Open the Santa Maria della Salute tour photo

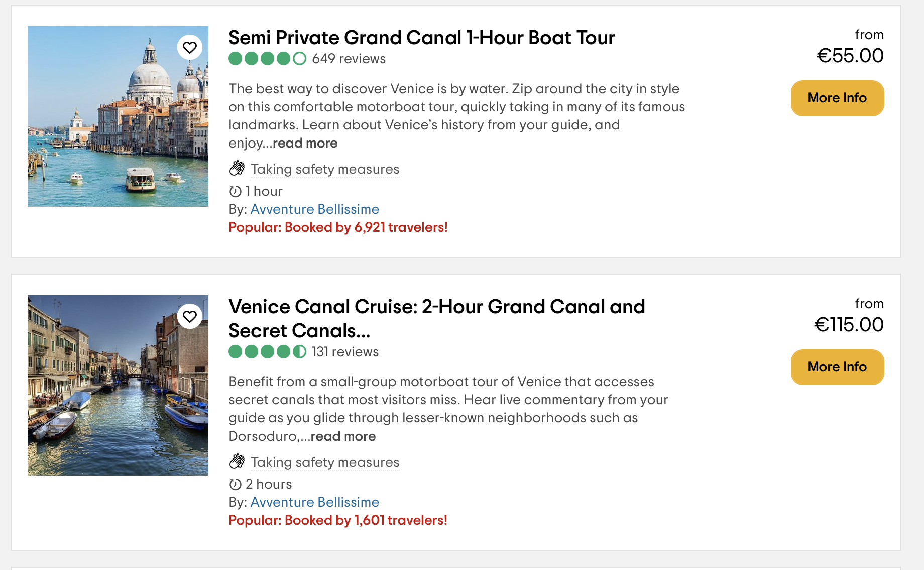(x=118, y=116)
